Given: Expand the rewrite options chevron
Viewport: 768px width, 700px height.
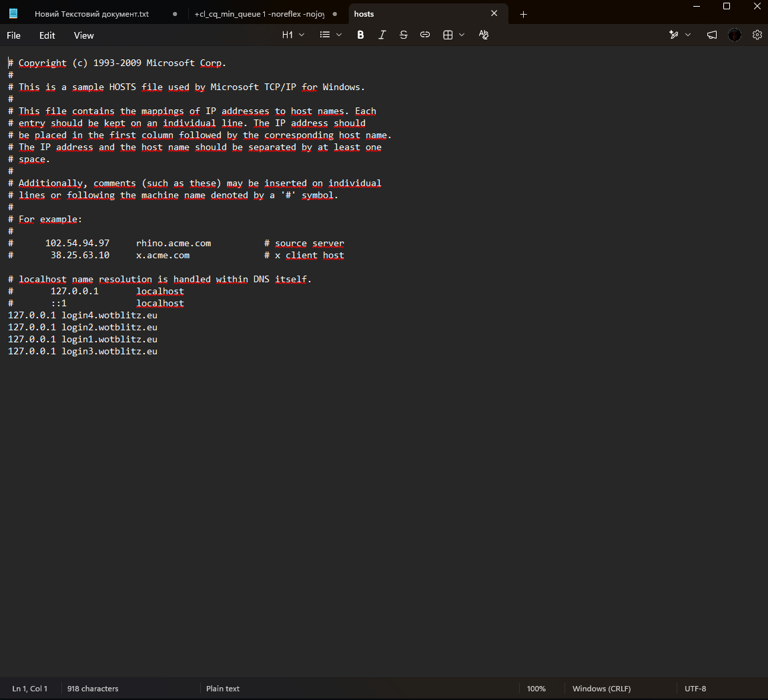Looking at the screenshot, I should tap(688, 35).
